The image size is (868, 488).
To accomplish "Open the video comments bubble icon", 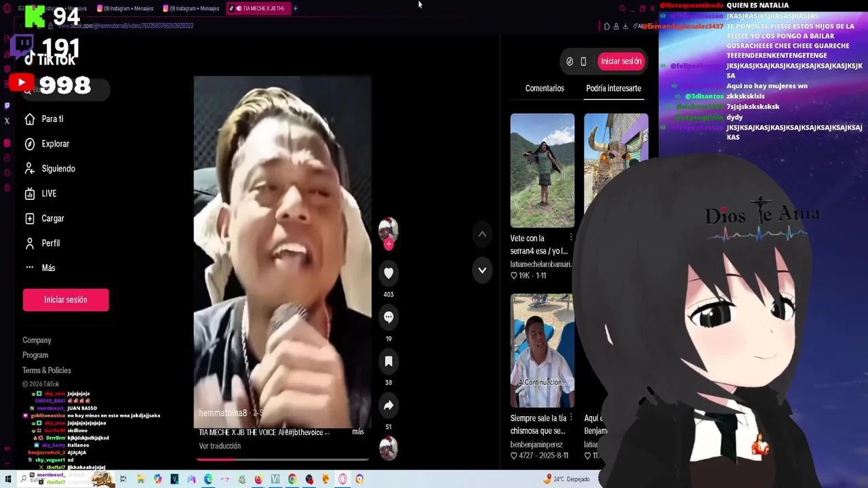I will pos(389,317).
